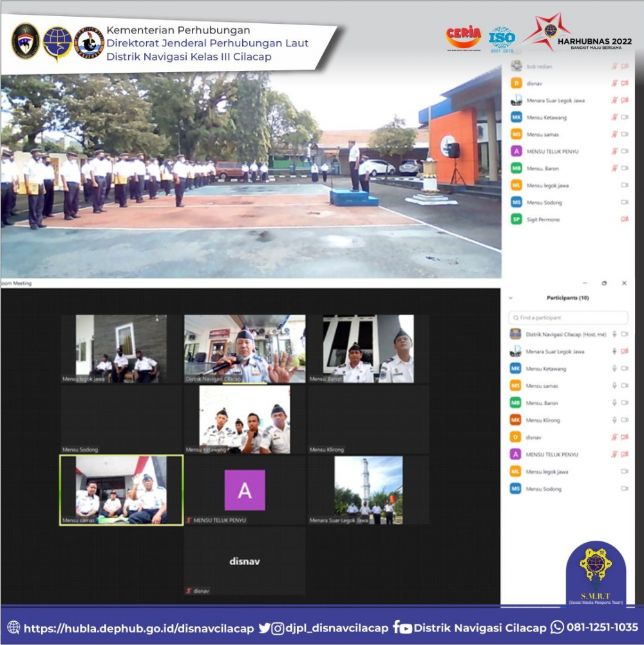Unmute disnav microphone in the Participants (10) panel
644x645 pixels.
(614, 437)
